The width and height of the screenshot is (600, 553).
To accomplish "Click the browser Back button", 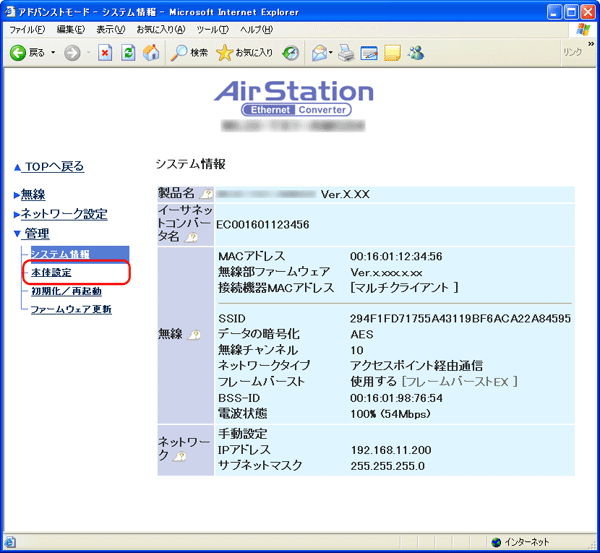I will coord(27,52).
